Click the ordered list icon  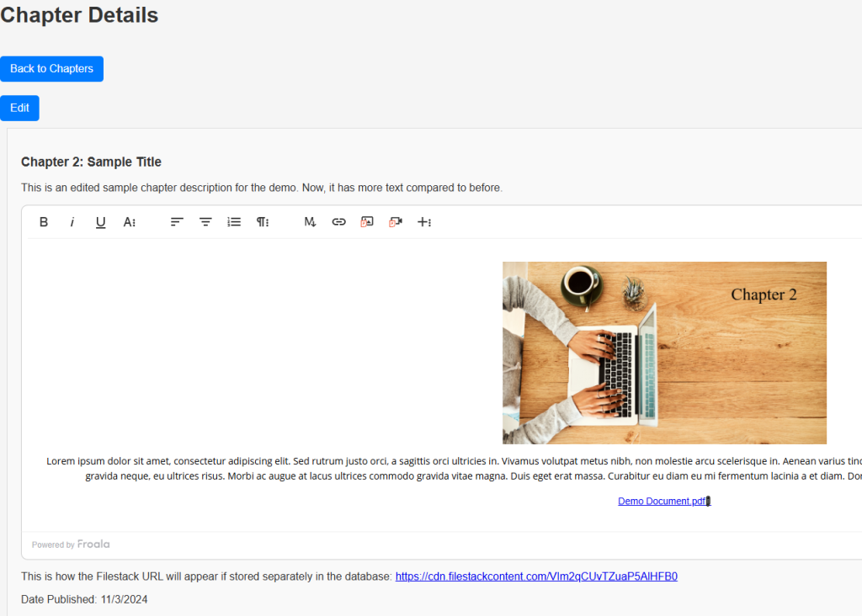[234, 222]
